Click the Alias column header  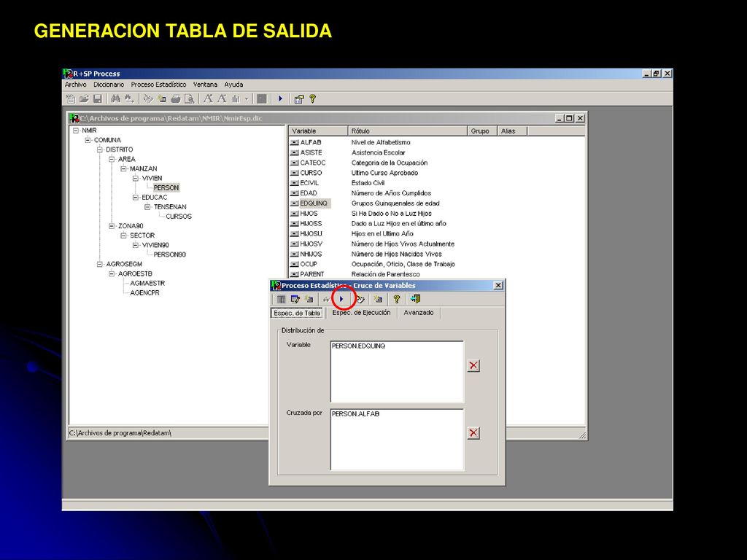[512, 131]
